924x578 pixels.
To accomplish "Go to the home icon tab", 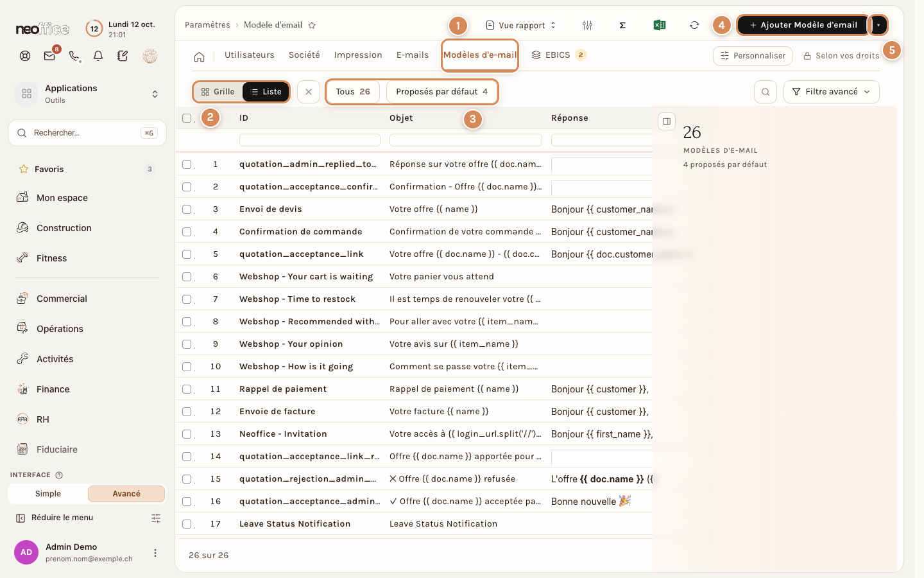I will [x=199, y=57].
